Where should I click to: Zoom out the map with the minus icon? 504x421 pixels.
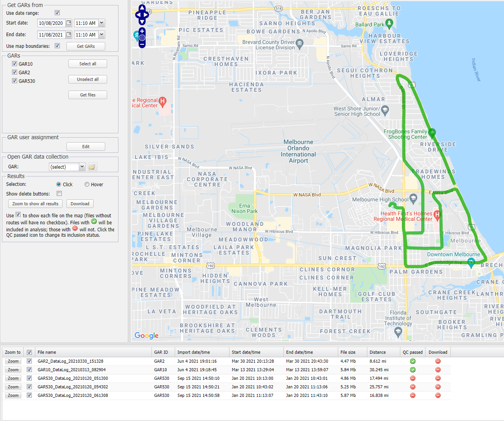(142, 44)
